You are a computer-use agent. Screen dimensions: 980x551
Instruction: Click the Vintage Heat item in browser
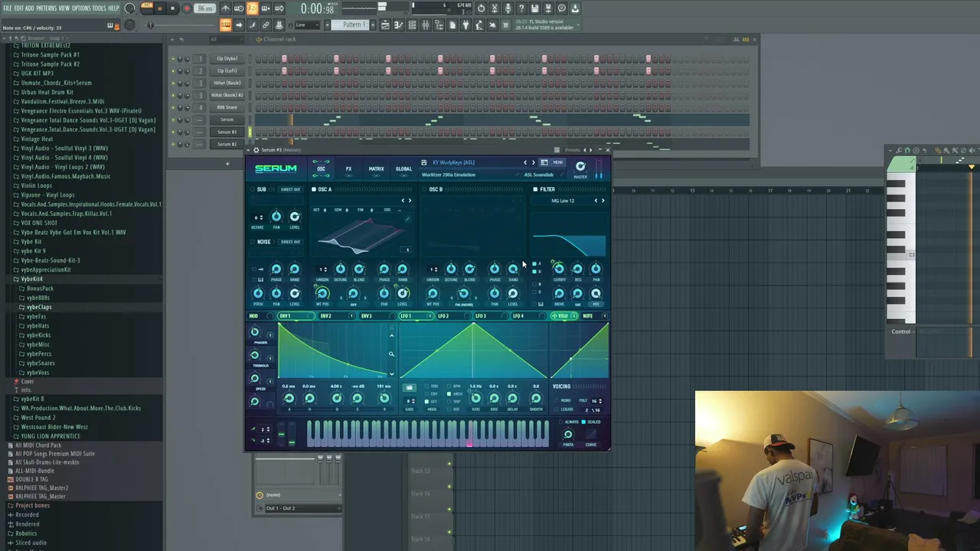pyautogui.click(x=38, y=139)
